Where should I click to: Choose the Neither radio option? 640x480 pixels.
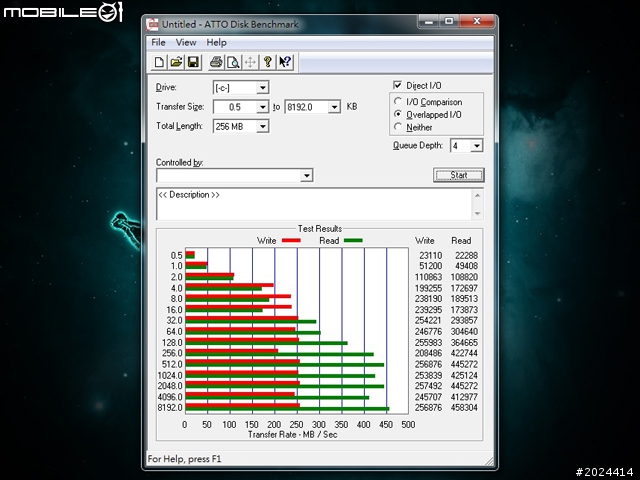[x=398, y=127]
